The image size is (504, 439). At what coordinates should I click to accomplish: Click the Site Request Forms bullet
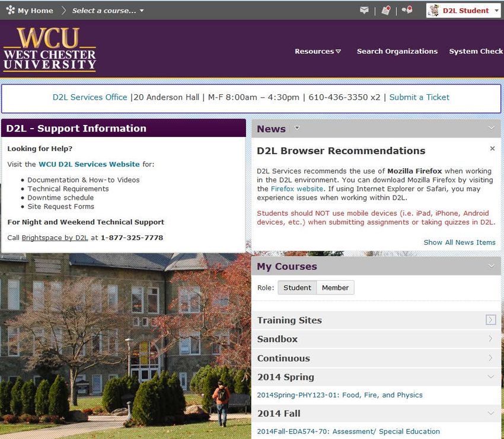[60, 207]
